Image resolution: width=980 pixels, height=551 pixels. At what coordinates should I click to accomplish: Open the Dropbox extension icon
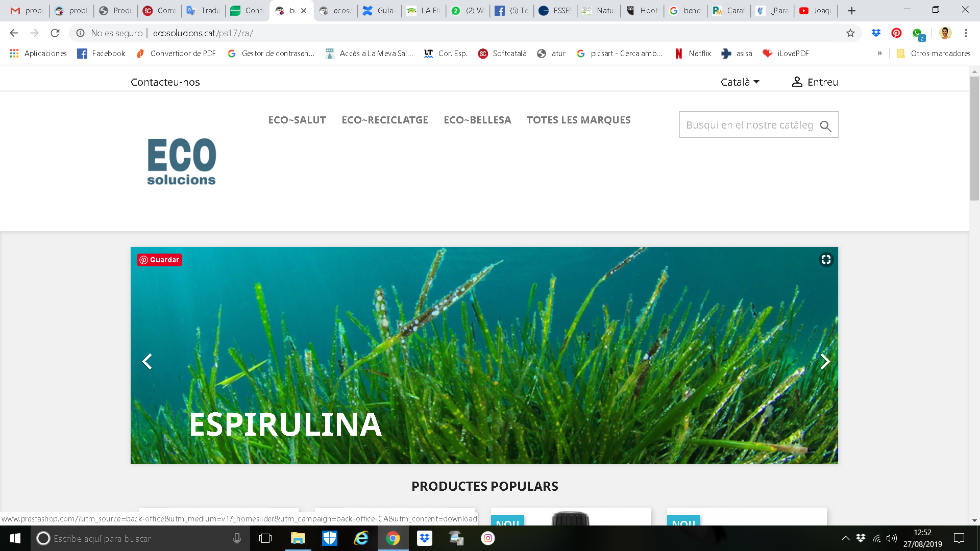[876, 33]
